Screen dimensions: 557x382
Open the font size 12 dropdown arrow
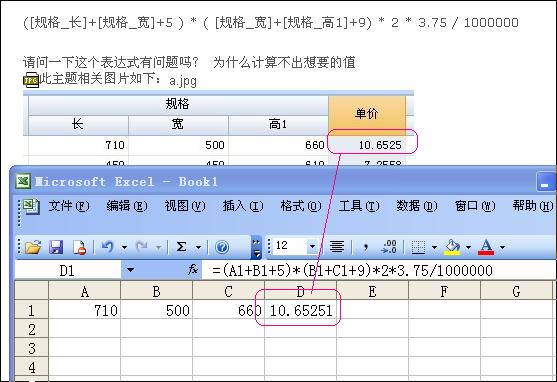pyautogui.click(x=312, y=246)
